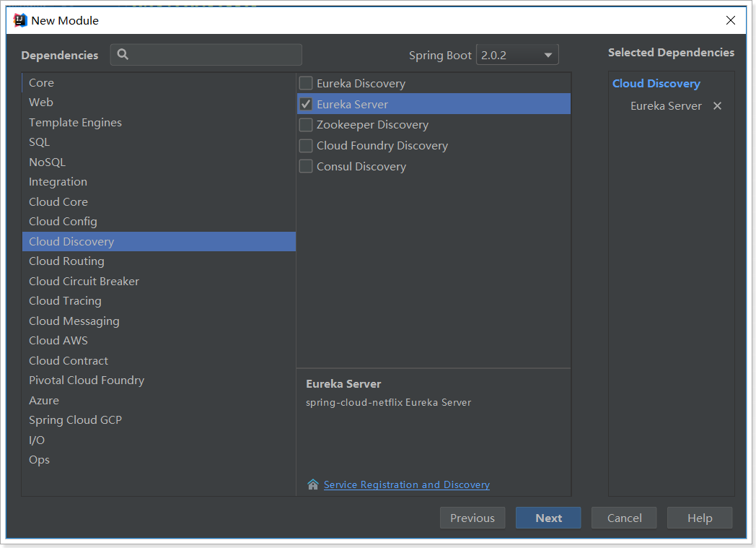Click the Cloud Foundry Discovery label text

coord(382,146)
